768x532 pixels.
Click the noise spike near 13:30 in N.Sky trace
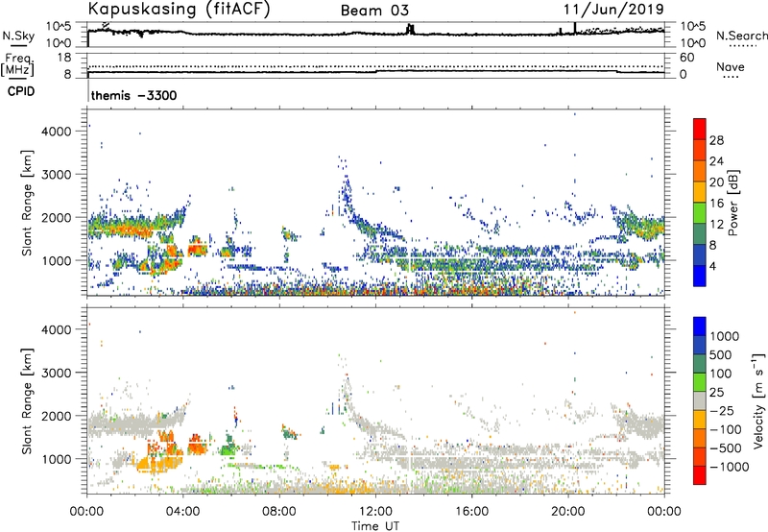(x=411, y=29)
